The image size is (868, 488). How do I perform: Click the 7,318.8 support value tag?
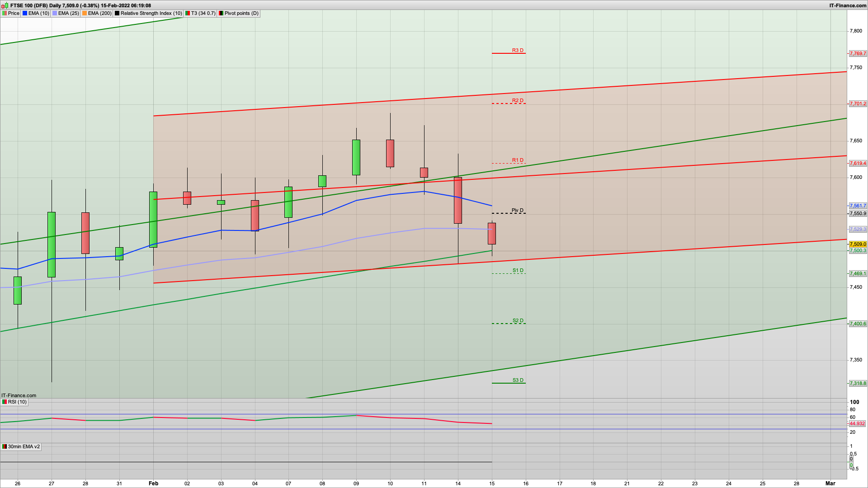click(858, 383)
